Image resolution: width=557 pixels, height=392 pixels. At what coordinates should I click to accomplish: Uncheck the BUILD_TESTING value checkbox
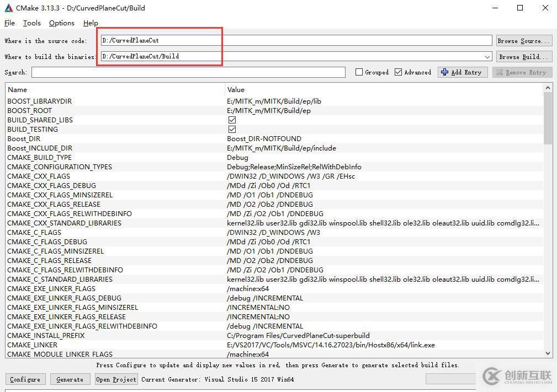[x=232, y=130]
